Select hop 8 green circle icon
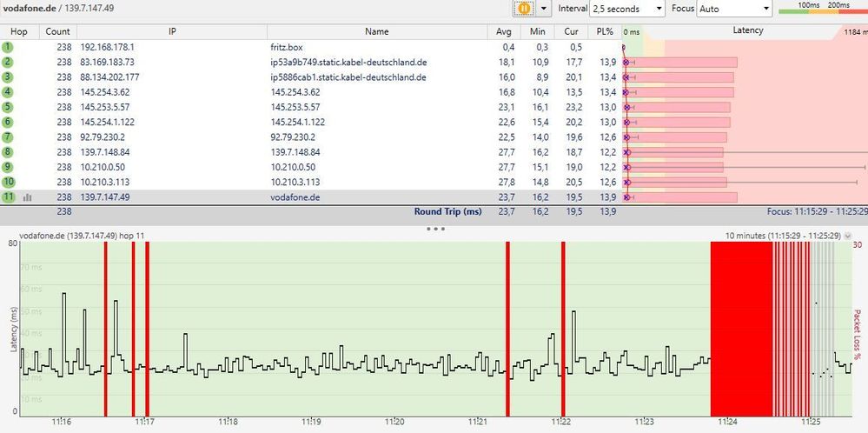Viewport: 868px width, 433px height. coord(9,151)
